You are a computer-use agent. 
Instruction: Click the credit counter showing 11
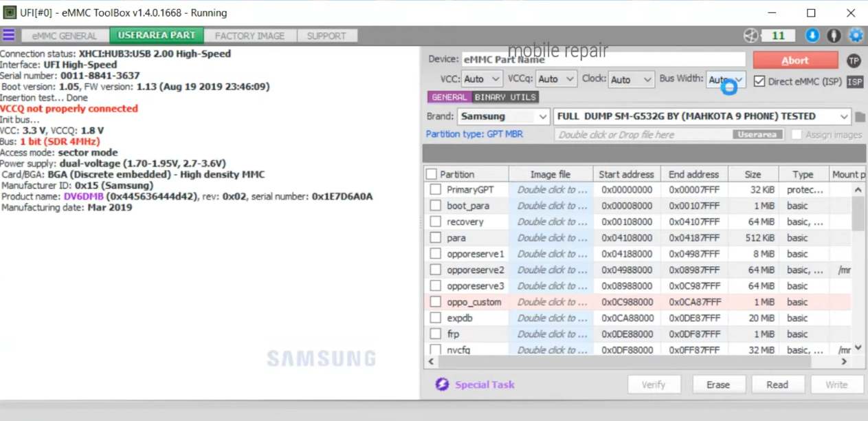779,35
